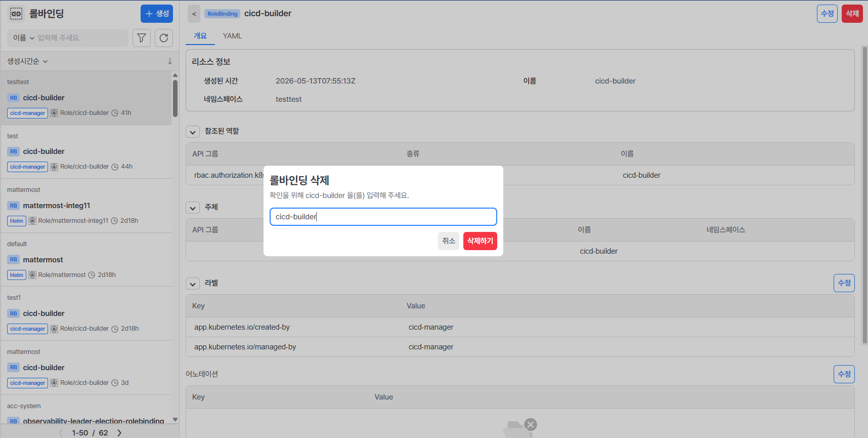
Task: Select cicd-builder item under test namespace
Action: [86, 151]
